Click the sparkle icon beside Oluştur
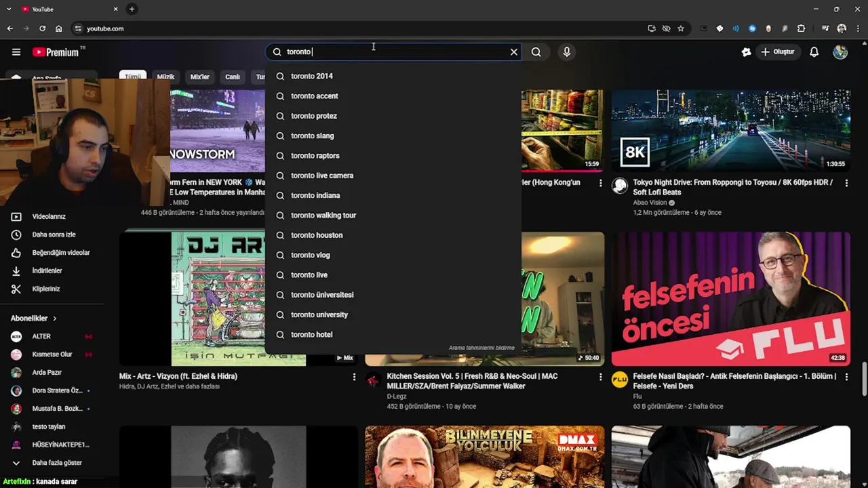Image resolution: width=868 pixels, height=488 pixels. click(x=746, y=52)
